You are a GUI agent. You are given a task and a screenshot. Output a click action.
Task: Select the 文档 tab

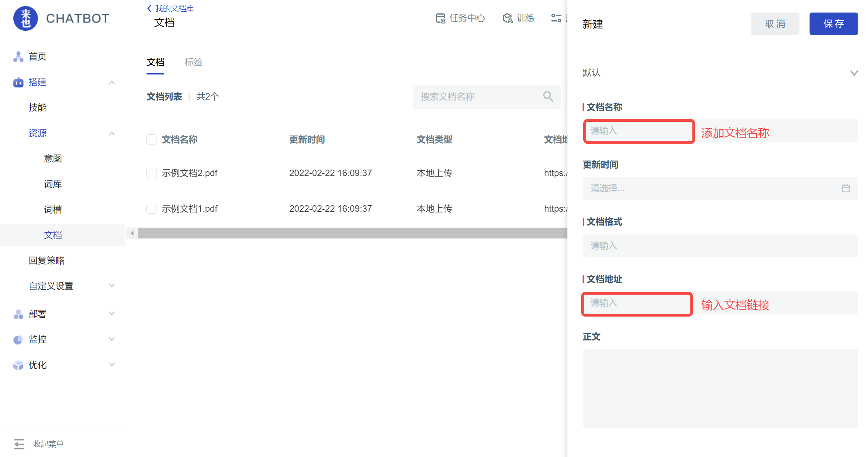[155, 62]
